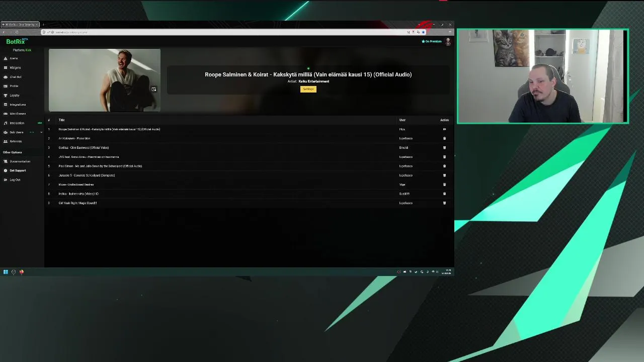Click the User column header
Screen dimensions: 644x362
coord(403,120)
